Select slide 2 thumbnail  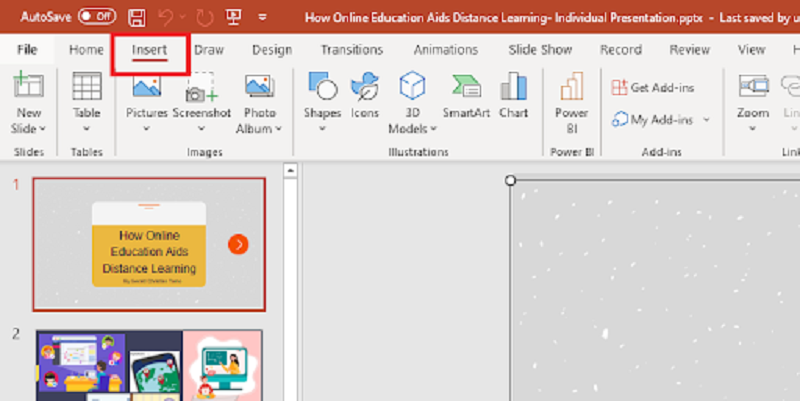point(149,365)
